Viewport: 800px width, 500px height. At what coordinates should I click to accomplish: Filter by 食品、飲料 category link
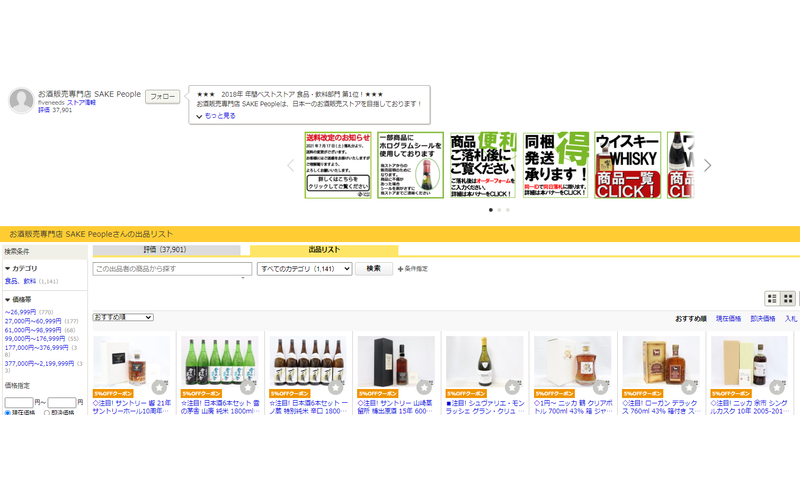20,281
